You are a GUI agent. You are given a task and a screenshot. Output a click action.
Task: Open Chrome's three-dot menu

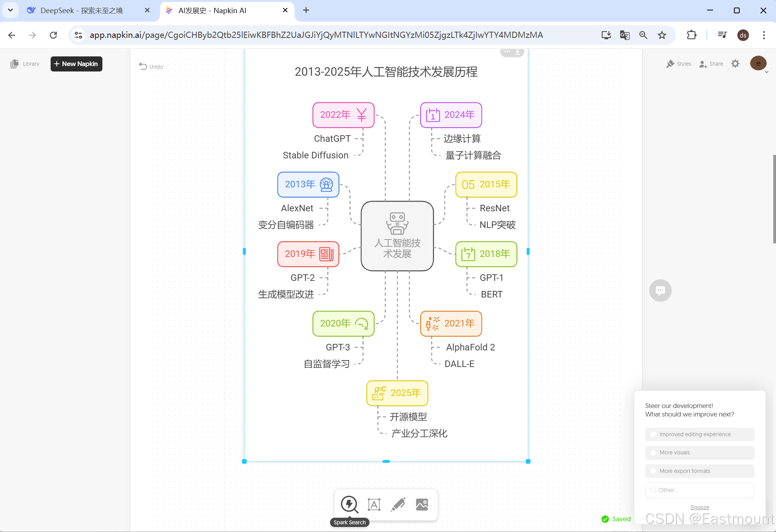tap(764, 35)
